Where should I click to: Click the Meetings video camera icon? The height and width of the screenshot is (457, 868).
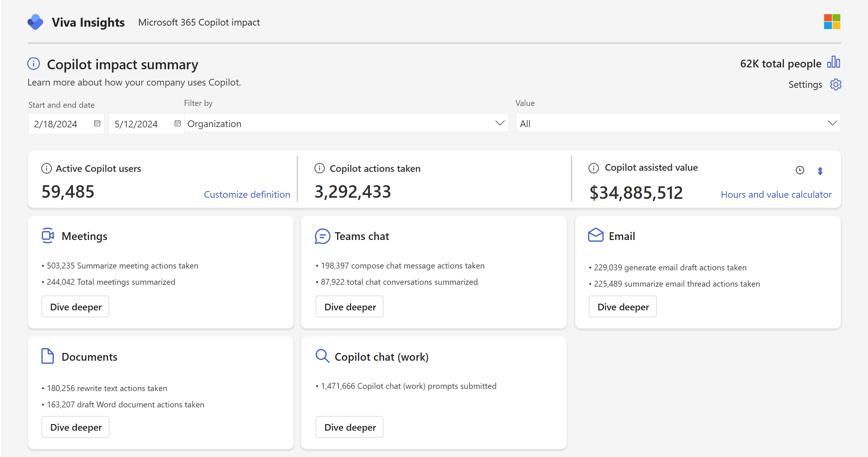[x=47, y=236]
